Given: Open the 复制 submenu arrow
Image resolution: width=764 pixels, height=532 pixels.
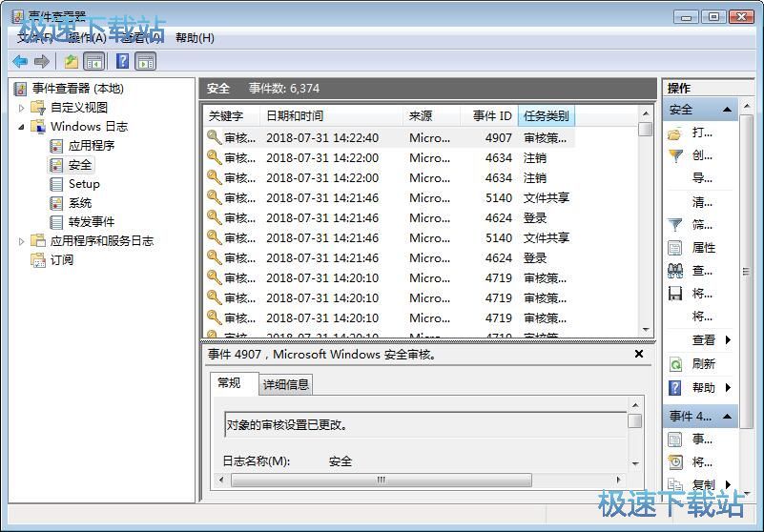Looking at the screenshot, I should [728, 484].
